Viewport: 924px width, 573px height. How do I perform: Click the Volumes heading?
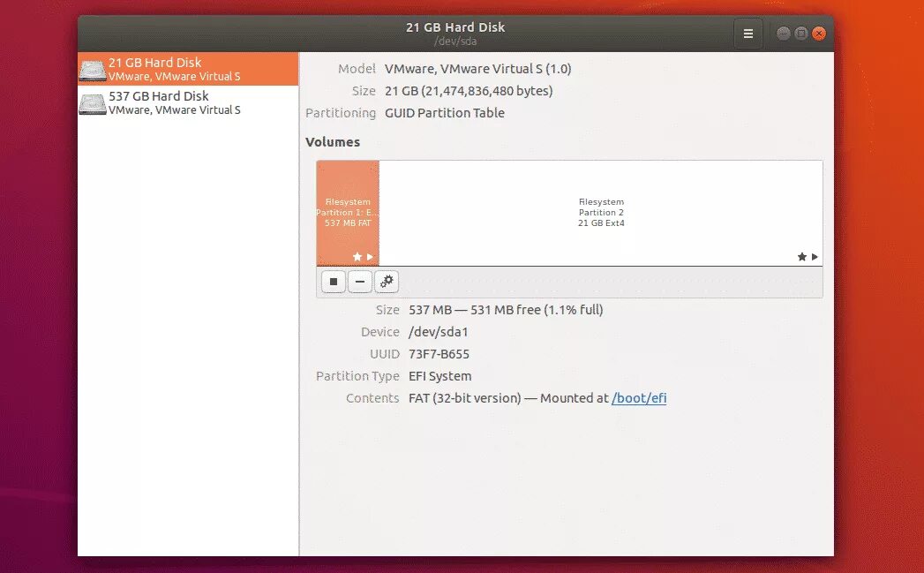coord(333,142)
